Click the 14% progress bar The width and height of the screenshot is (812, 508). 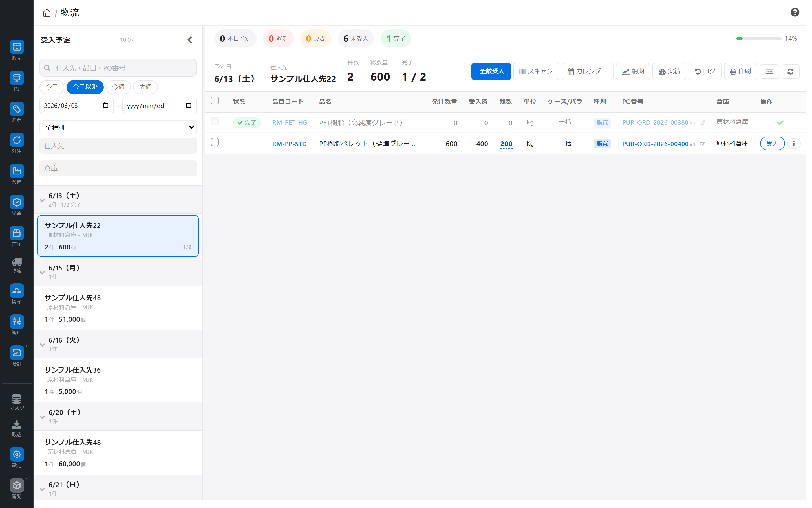click(759, 39)
